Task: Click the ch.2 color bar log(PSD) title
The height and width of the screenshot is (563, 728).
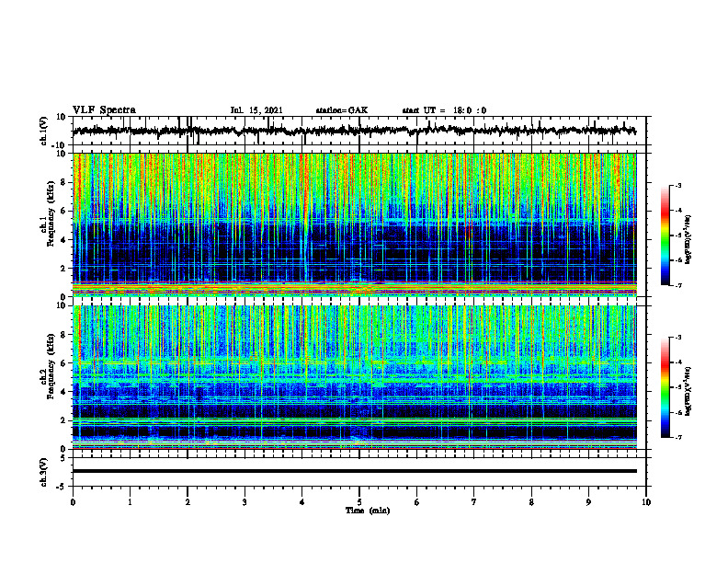Action: click(688, 391)
